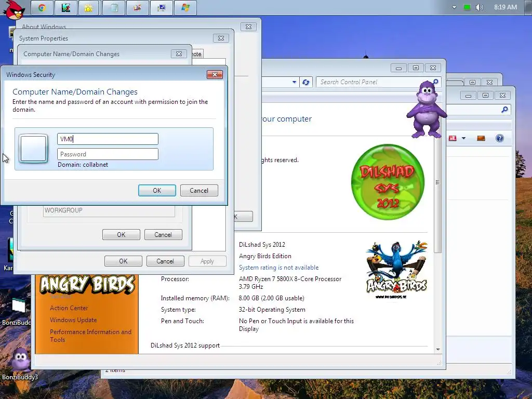Close the Computer Name/Domain Changes dialog
Image resolution: width=532 pixels, height=399 pixels.
pyautogui.click(x=179, y=54)
